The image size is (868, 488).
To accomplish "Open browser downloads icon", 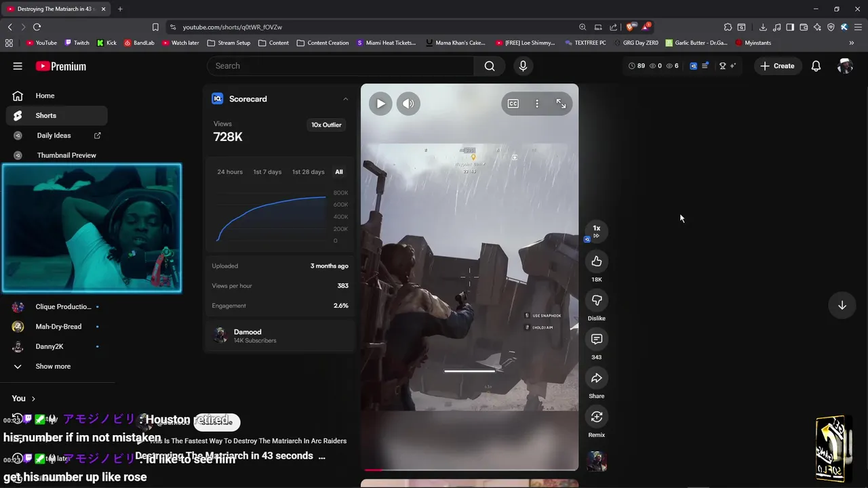I will click(763, 27).
